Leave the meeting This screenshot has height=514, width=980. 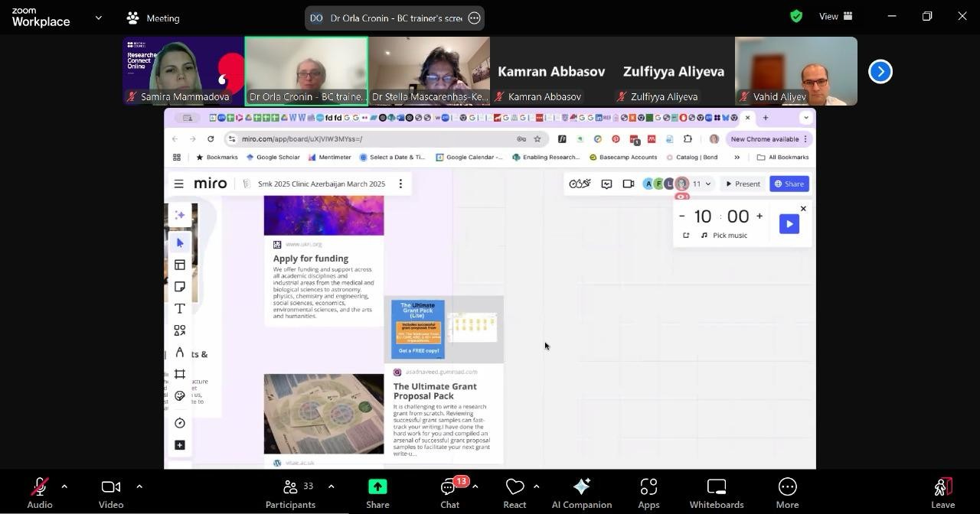coord(942,493)
